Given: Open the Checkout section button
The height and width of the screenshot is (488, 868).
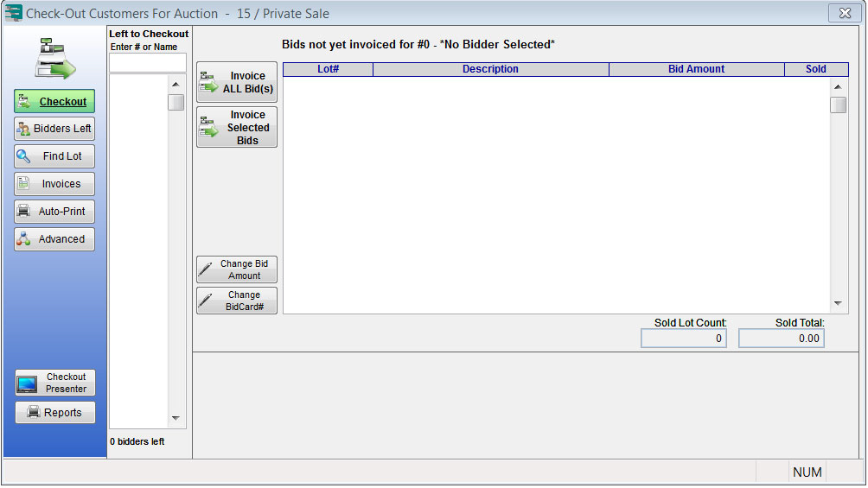Looking at the screenshot, I should tap(54, 101).
